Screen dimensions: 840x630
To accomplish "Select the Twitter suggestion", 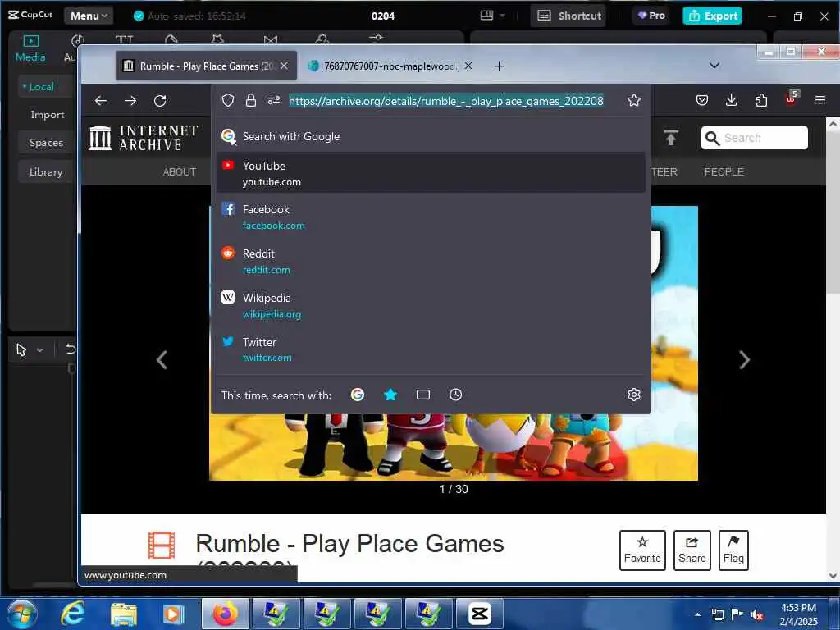I will point(431,349).
